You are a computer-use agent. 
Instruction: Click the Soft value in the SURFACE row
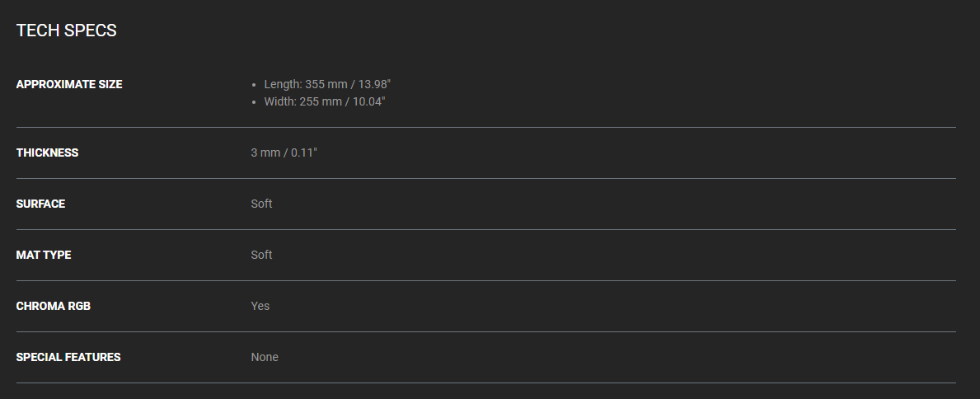[261, 204]
